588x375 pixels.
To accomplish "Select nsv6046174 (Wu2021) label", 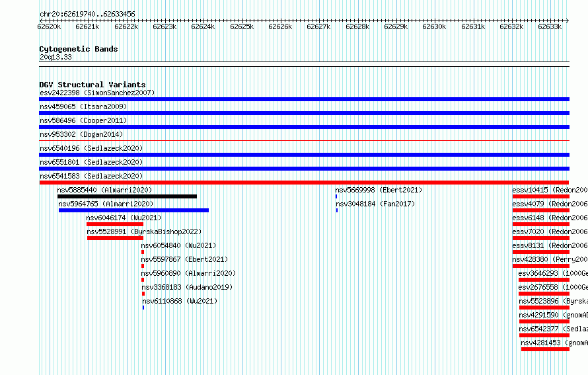I will pos(124,218).
